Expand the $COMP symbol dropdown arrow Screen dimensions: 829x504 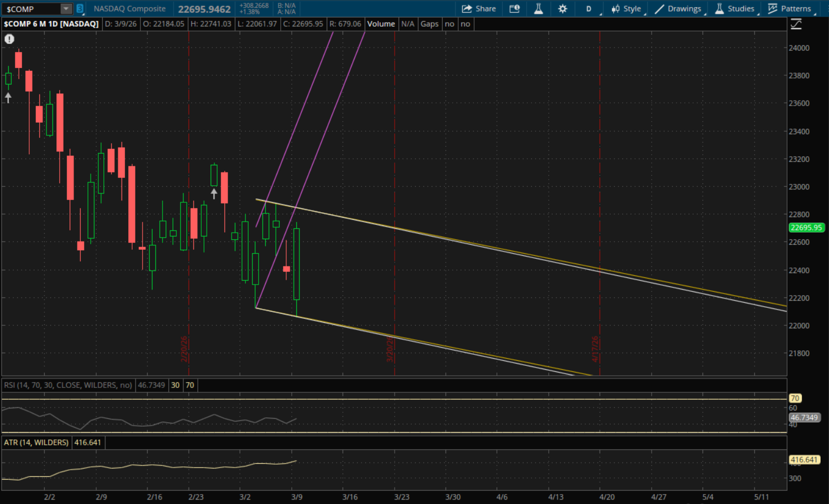click(x=66, y=9)
